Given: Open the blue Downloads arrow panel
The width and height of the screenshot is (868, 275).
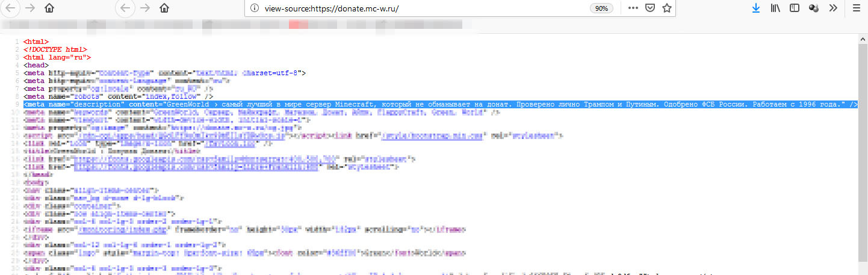Looking at the screenshot, I should 756,8.
